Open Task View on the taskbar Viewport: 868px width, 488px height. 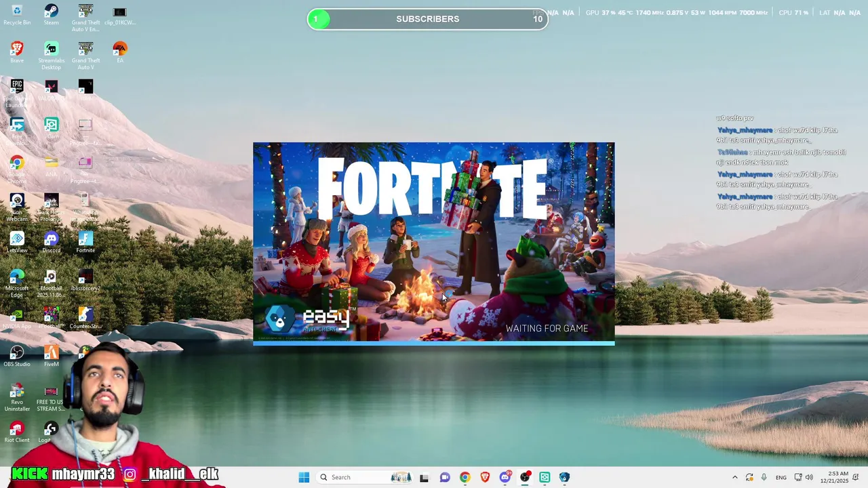[424, 477]
